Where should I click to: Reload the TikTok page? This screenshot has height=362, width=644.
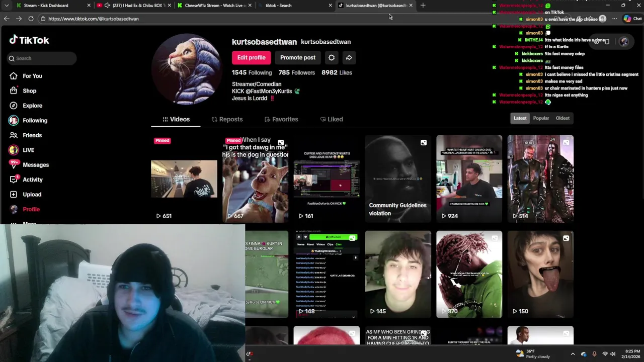[31, 19]
